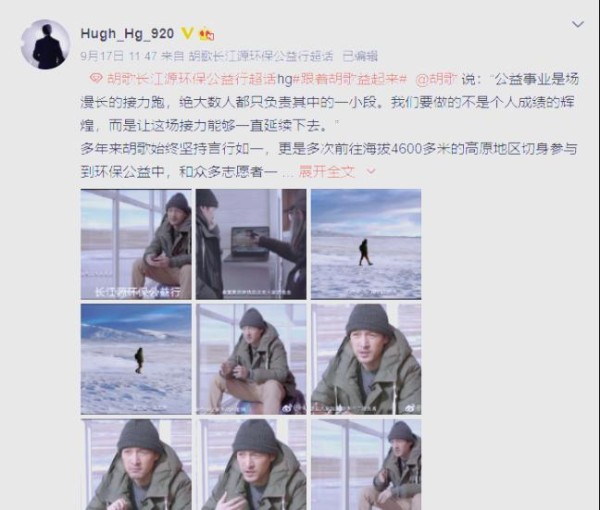Click the 9月17日 11:47 timestamp

tap(119, 56)
